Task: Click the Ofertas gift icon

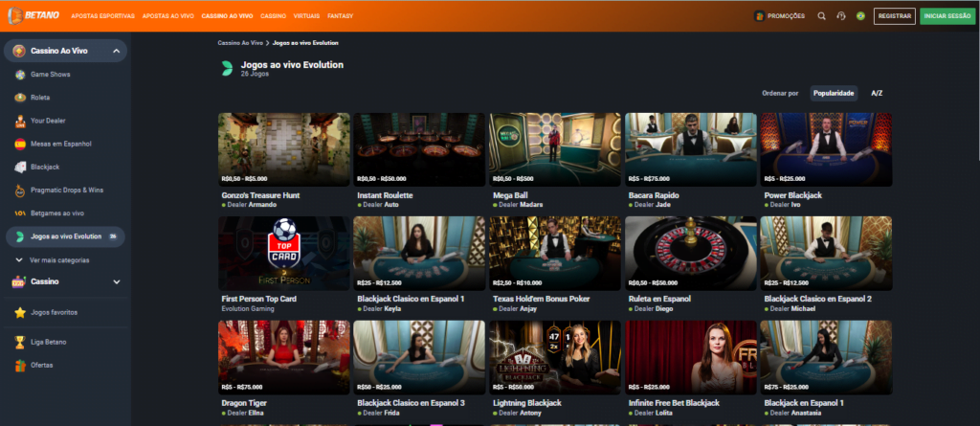Action: 20,366
